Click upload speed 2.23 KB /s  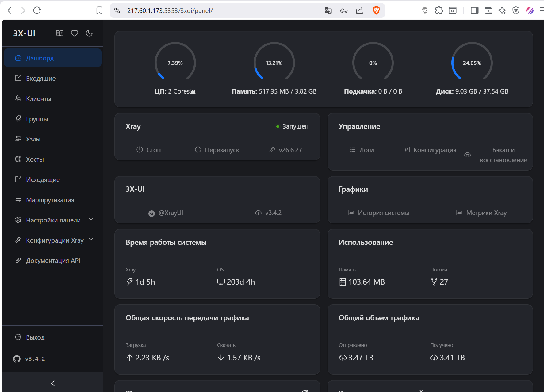[x=147, y=358]
